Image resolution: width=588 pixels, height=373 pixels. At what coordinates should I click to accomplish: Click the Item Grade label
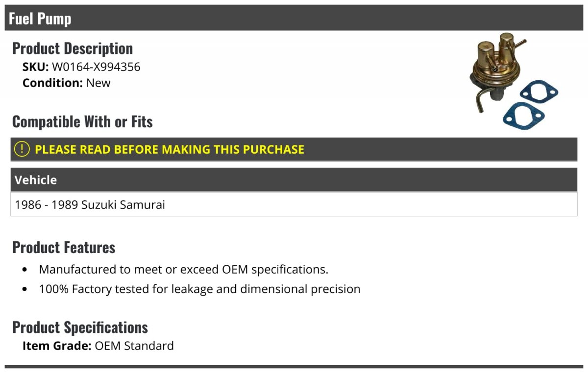pos(57,346)
